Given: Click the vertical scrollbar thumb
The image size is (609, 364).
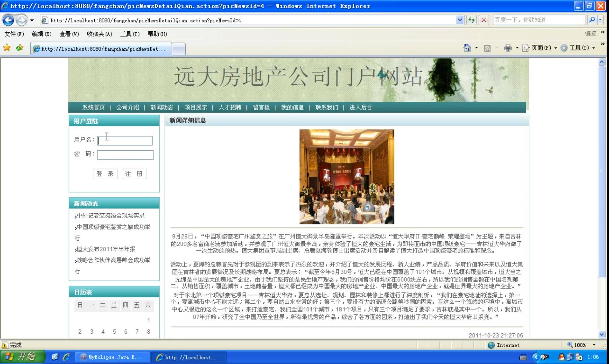Looking at the screenshot, I should pyautogui.click(x=602, y=172).
